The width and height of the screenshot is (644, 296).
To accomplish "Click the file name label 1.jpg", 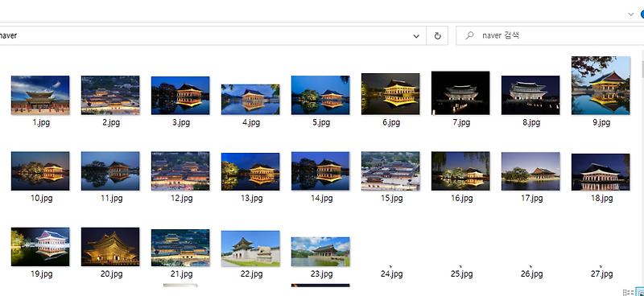I will 41,122.
